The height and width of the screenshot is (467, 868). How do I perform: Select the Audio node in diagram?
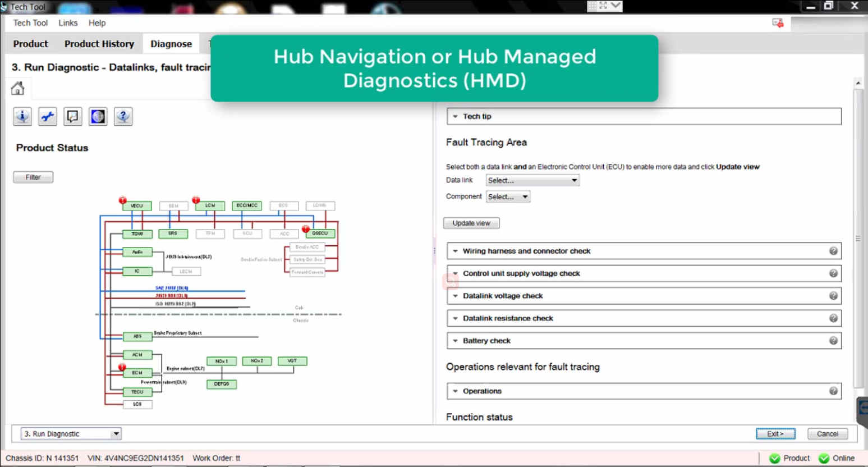137,252
